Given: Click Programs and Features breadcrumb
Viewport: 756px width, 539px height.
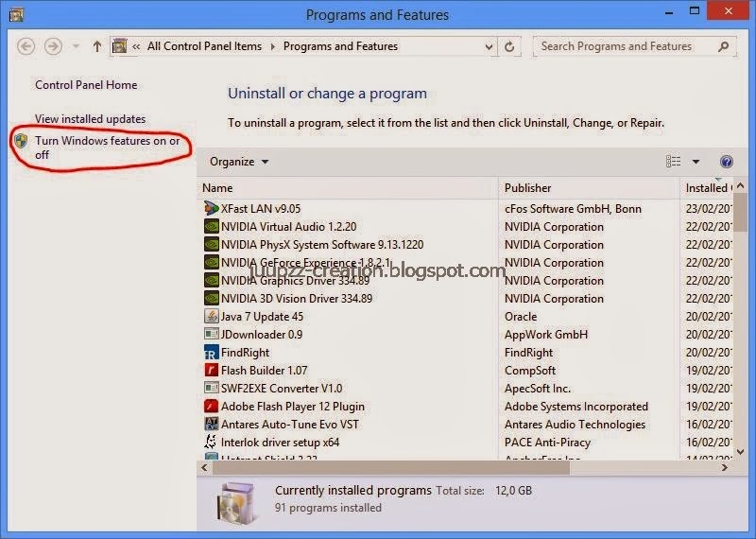Looking at the screenshot, I should [340, 46].
